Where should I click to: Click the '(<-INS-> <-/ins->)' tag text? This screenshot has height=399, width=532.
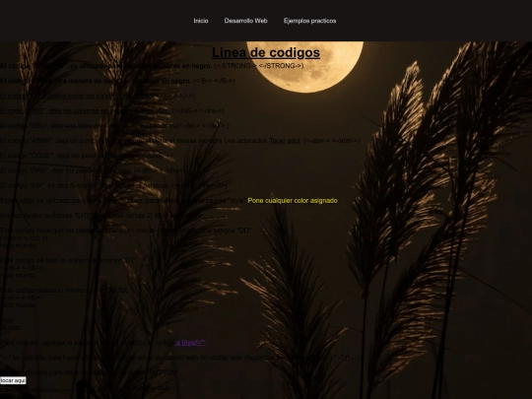[x=198, y=110]
